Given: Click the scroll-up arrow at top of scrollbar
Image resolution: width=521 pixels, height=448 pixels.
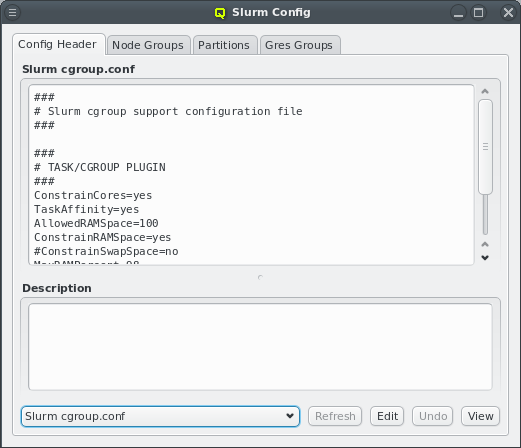Looking at the screenshot, I should (485, 91).
